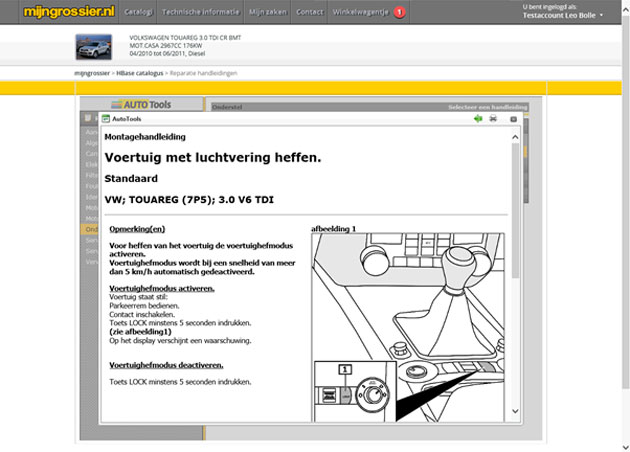Click the up arrow on manual scrollbar
The height and width of the screenshot is (452, 630).
(515, 137)
